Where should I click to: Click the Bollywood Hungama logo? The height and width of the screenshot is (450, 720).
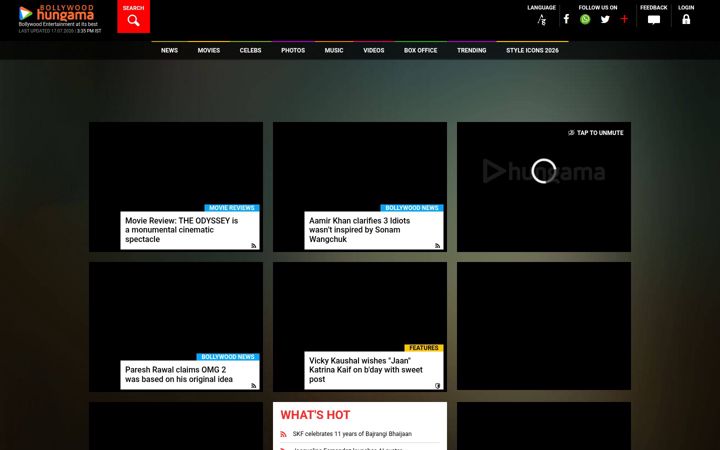(58, 15)
